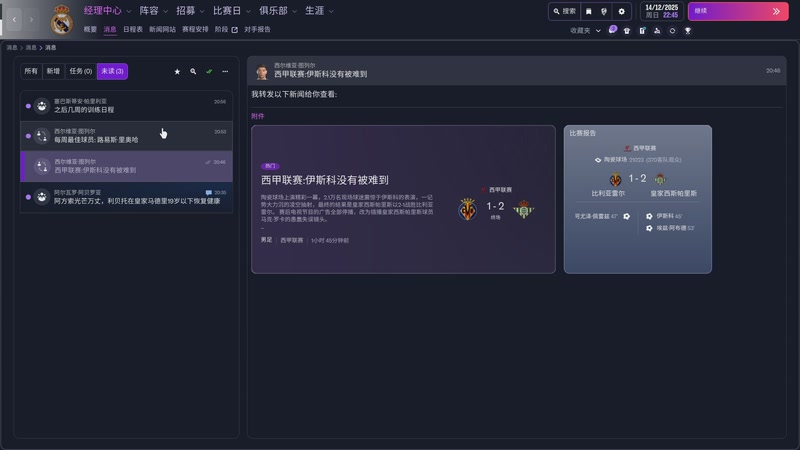The height and width of the screenshot is (450, 800).
Task: Click 男足 tag under news article
Action: click(266, 240)
